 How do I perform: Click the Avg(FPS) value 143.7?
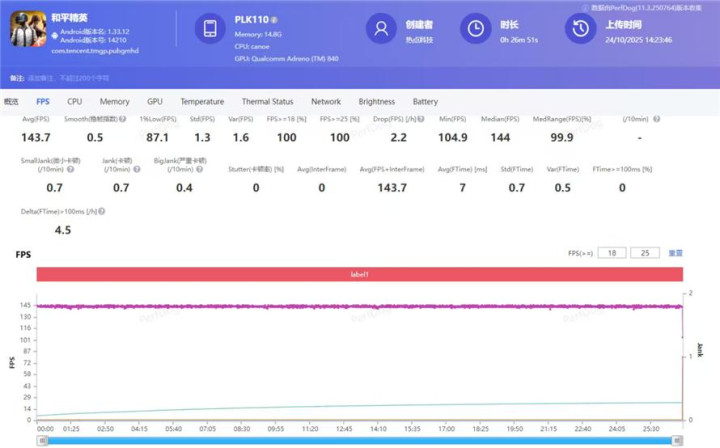(x=36, y=137)
